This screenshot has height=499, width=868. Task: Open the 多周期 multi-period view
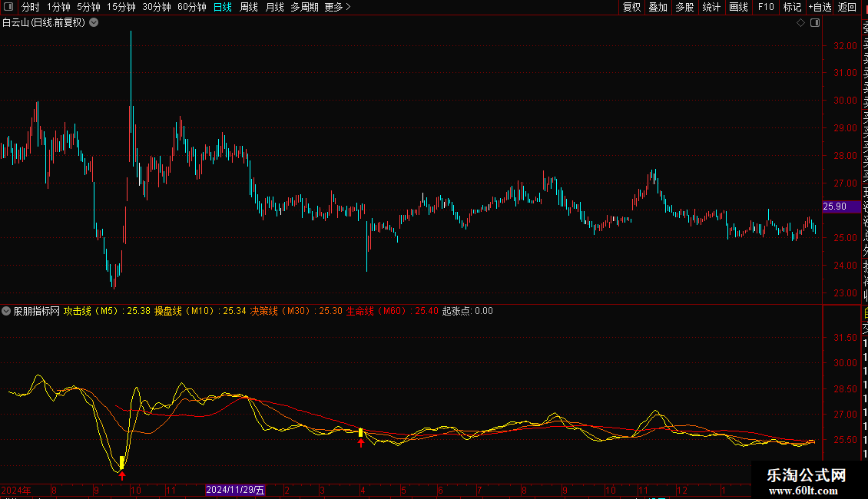point(304,7)
